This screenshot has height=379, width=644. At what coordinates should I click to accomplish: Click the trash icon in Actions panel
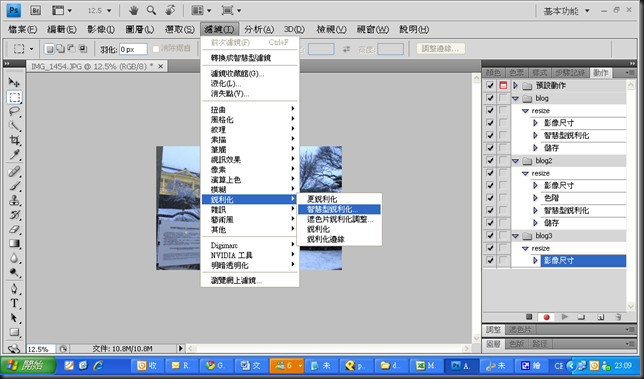pyautogui.click(x=618, y=317)
